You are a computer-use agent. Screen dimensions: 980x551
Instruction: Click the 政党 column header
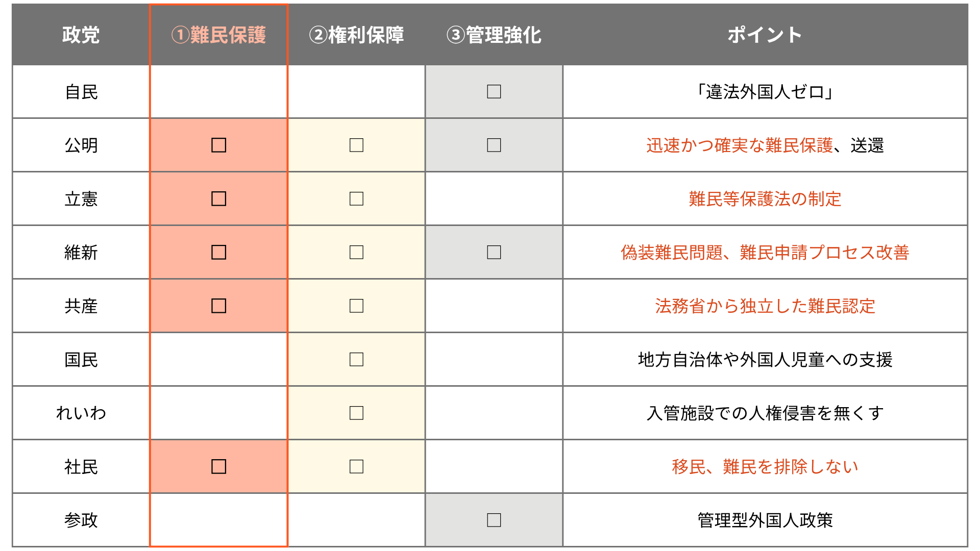coord(81,35)
